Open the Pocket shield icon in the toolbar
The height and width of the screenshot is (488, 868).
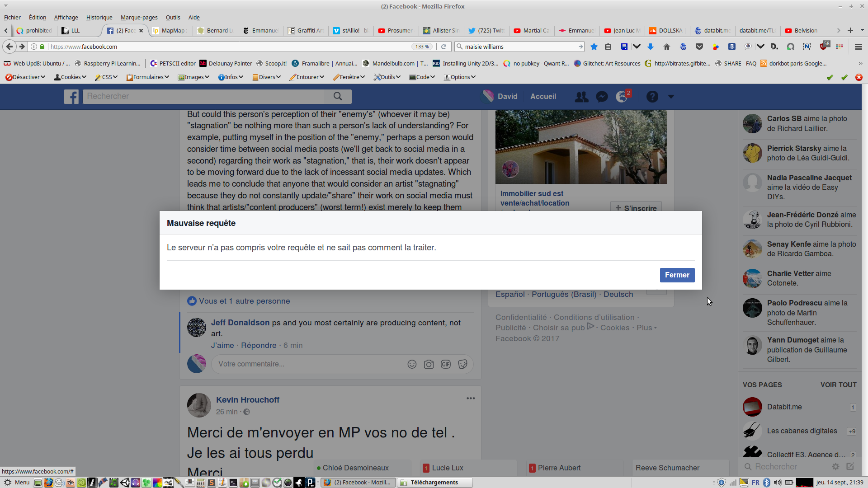coord(699,47)
